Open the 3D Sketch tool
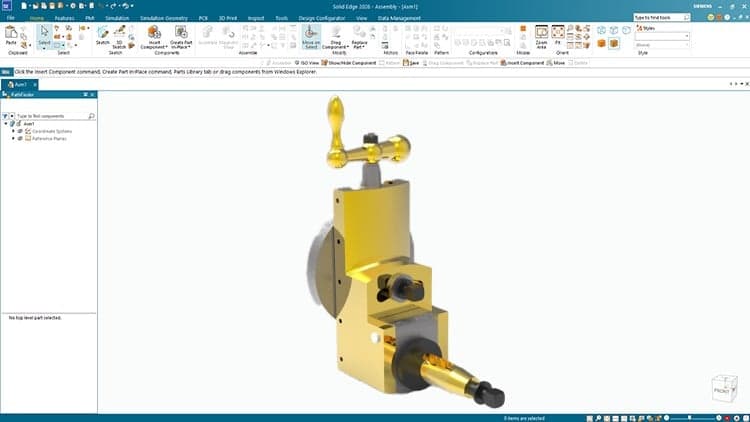This screenshot has width=750, height=422. pyautogui.click(x=119, y=36)
